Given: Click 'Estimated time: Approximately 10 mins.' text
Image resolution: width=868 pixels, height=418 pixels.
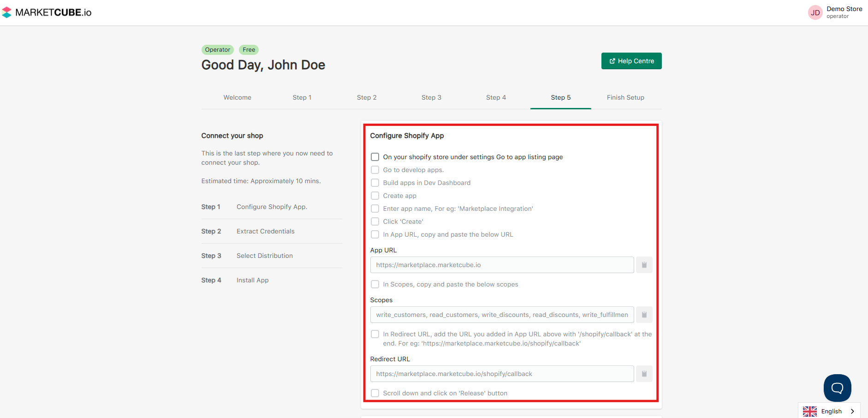Looking at the screenshot, I should [x=261, y=181].
